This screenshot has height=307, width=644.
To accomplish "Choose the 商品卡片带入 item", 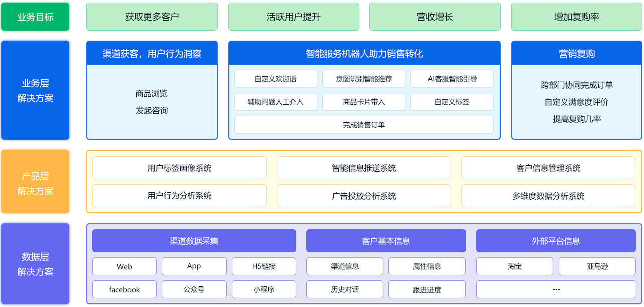I will [364, 102].
